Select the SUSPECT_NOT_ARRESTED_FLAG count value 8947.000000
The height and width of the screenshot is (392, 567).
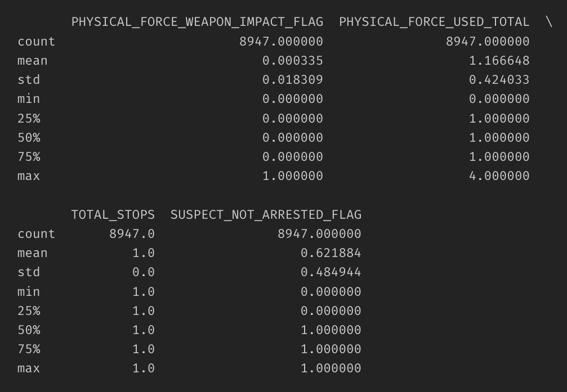click(x=319, y=234)
